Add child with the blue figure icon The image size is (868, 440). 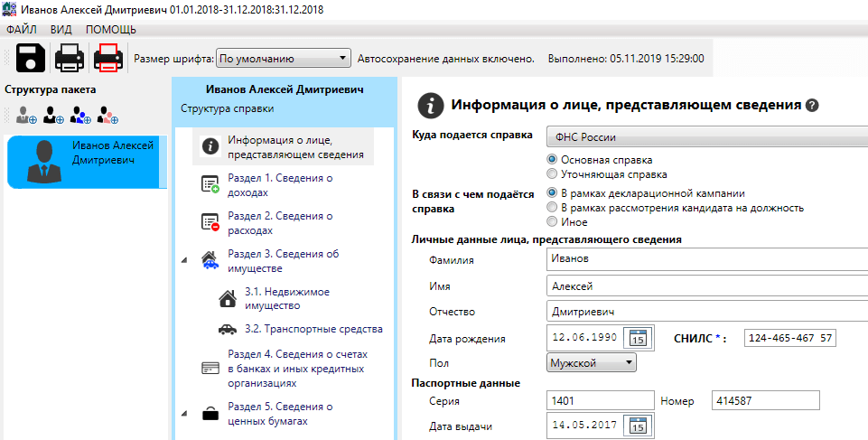80,115
